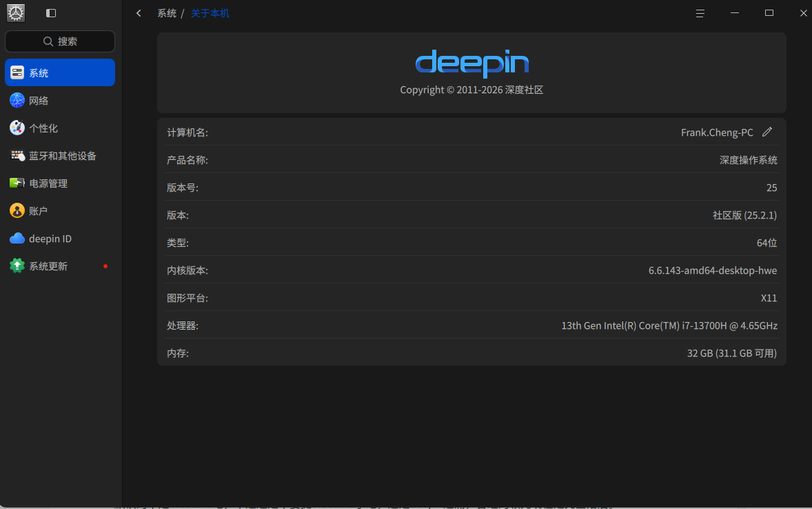The height and width of the screenshot is (509, 812).
Task: Open the 网络 category
Action: tap(60, 100)
